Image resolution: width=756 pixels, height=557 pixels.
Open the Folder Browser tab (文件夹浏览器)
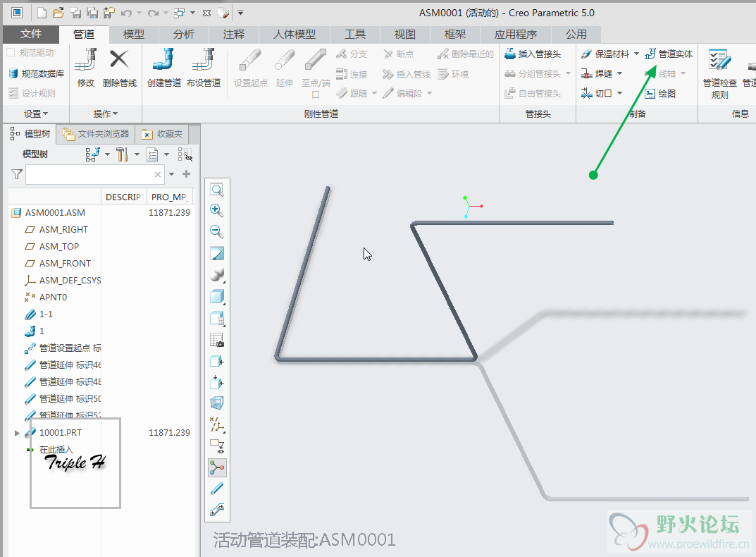(x=96, y=134)
